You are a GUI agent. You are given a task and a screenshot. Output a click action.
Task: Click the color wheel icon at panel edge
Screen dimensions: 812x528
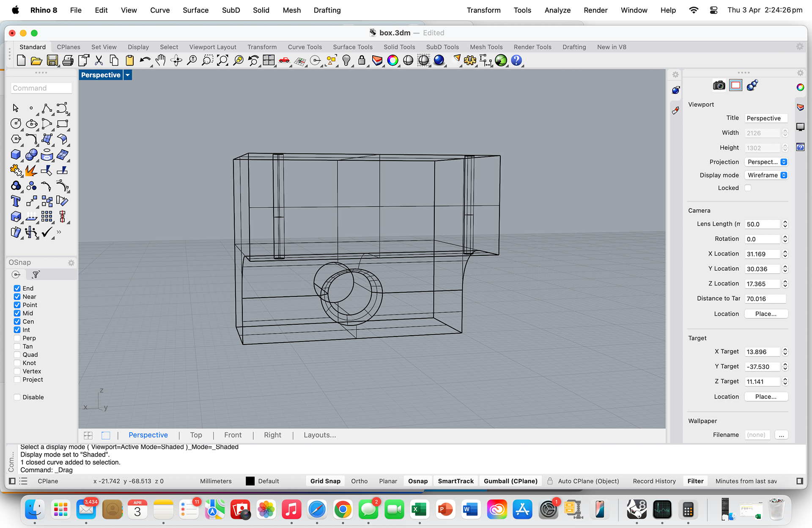(x=800, y=88)
